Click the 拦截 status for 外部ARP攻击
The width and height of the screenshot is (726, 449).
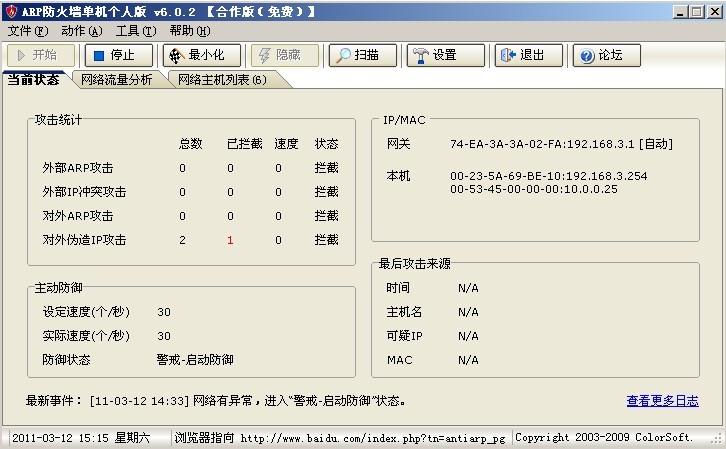click(326, 168)
